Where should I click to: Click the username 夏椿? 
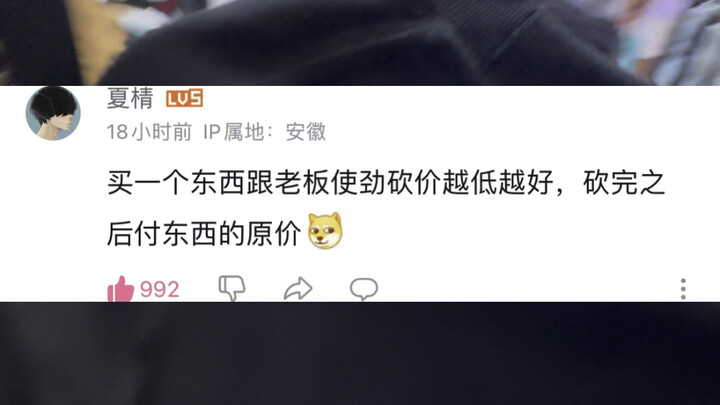(130, 98)
